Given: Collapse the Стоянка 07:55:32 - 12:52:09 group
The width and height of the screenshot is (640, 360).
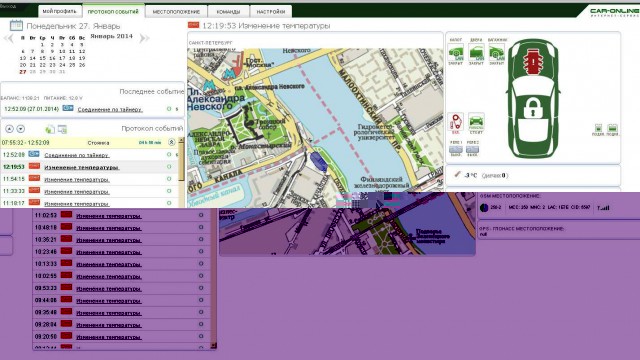Looking at the screenshot, I should tap(171, 142).
